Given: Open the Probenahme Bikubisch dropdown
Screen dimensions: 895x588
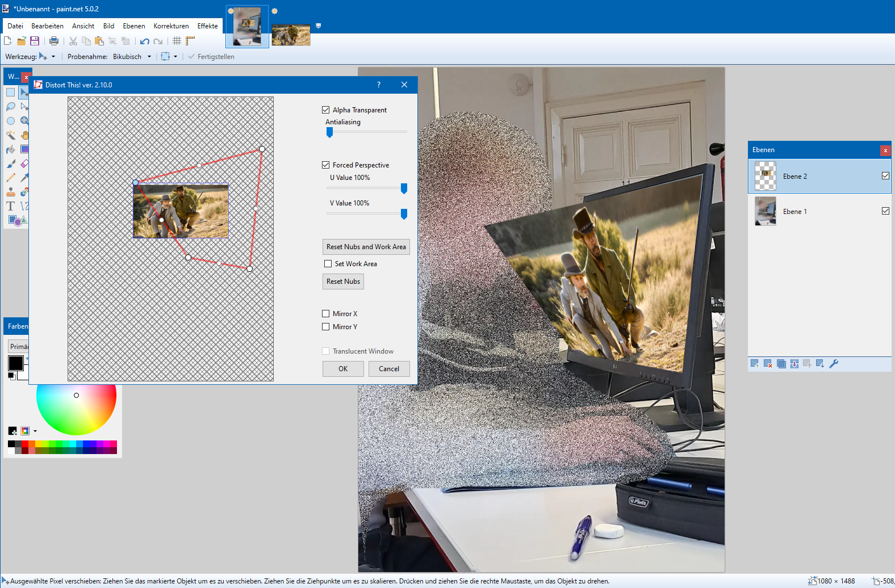Looking at the screenshot, I should point(149,57).
